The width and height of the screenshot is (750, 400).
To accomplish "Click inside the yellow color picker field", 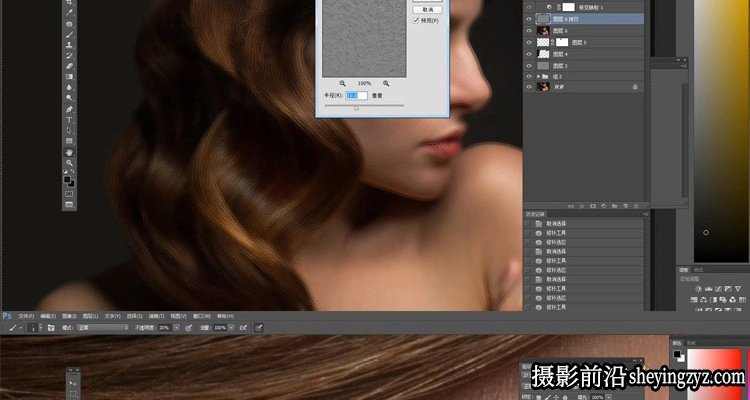I will coord(721,129).
